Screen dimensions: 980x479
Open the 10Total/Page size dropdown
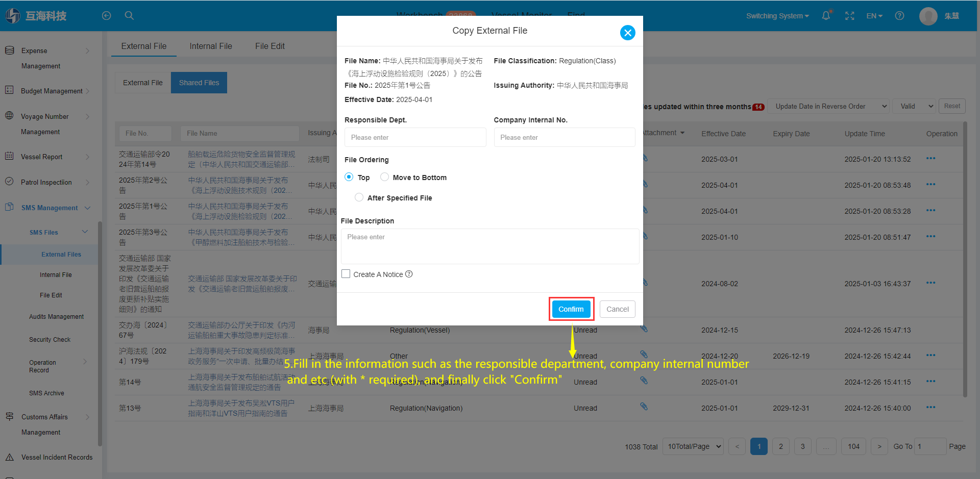coord(693,446)
